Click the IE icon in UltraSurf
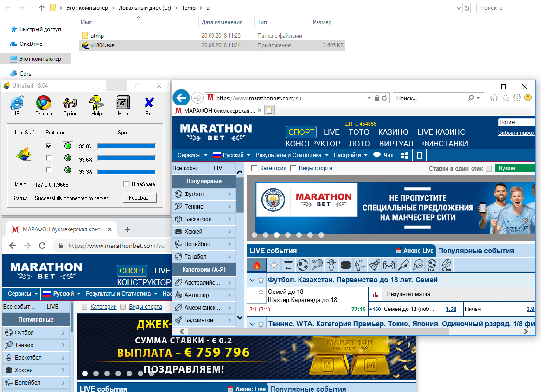The height and width of the screenshot is (392, 541). (x=17, y=105)
